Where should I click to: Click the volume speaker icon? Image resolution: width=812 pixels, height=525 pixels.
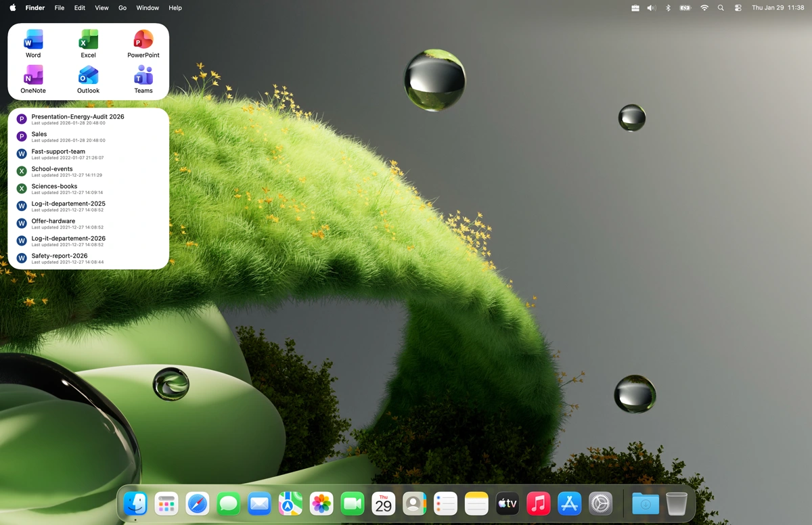click(651, 7)
